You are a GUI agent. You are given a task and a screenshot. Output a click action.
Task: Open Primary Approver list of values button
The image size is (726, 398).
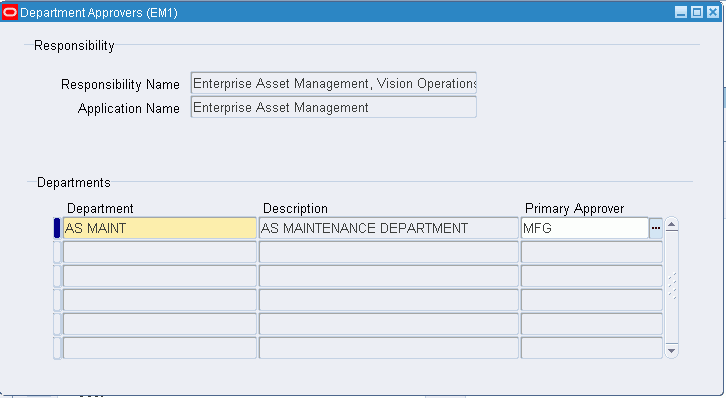(x=656, y=228)
